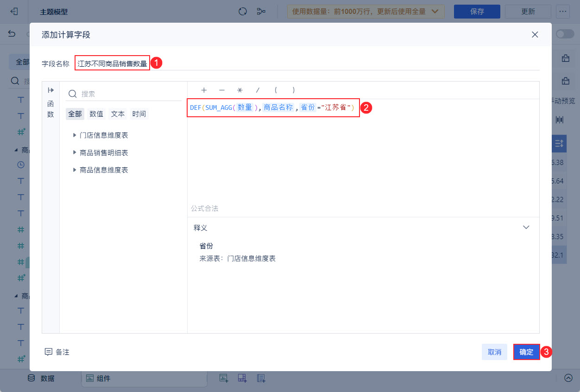Insert the multiply asterisk operator
The image size is (580, 392).
coord(240,90)
